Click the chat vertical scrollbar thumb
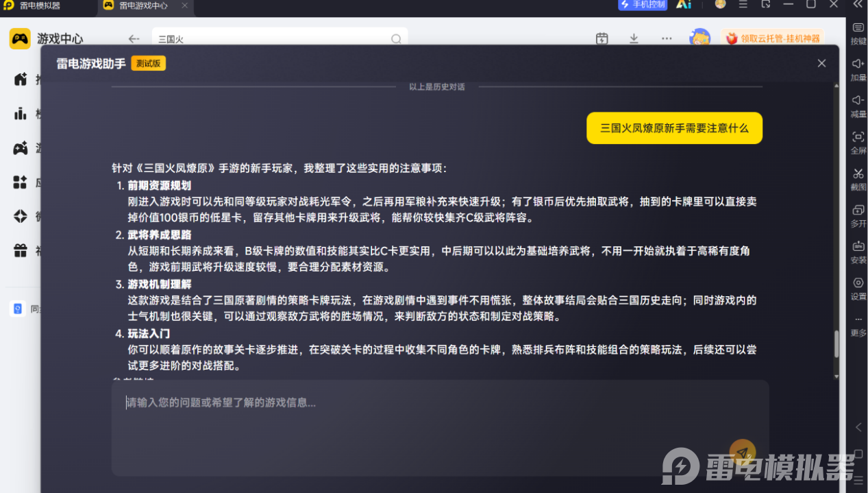 pyautogui.click(x=836, y=344)
